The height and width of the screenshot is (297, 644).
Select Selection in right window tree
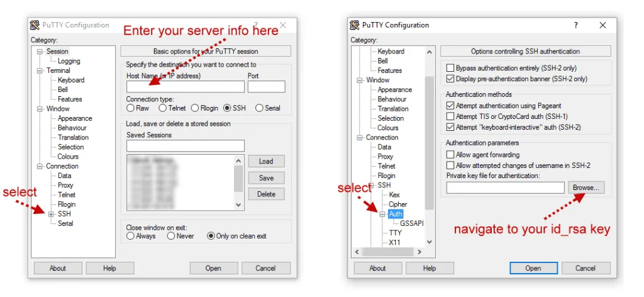391,118
